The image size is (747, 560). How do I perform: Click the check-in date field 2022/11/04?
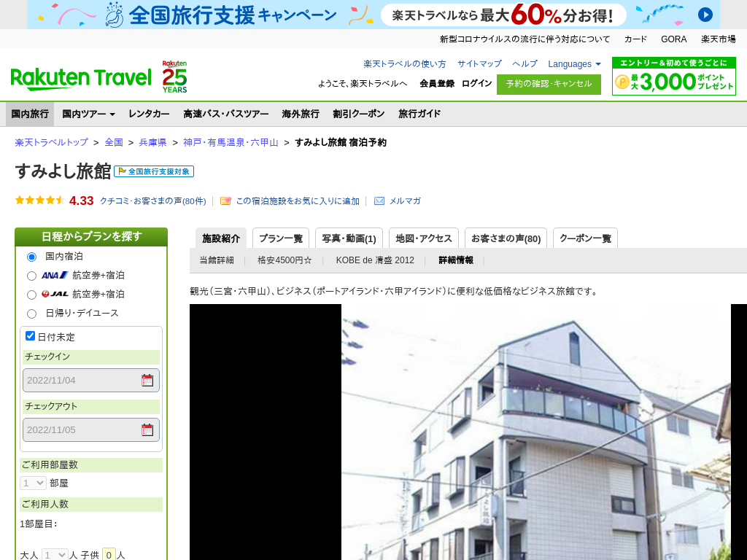[x=91, y=380]
